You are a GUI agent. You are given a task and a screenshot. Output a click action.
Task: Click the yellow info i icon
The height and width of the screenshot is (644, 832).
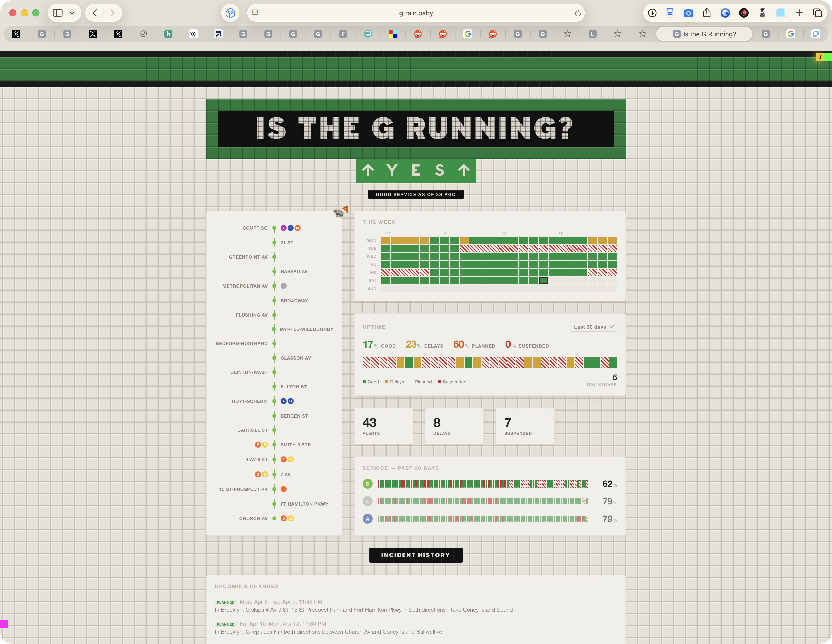pos(820,57)
